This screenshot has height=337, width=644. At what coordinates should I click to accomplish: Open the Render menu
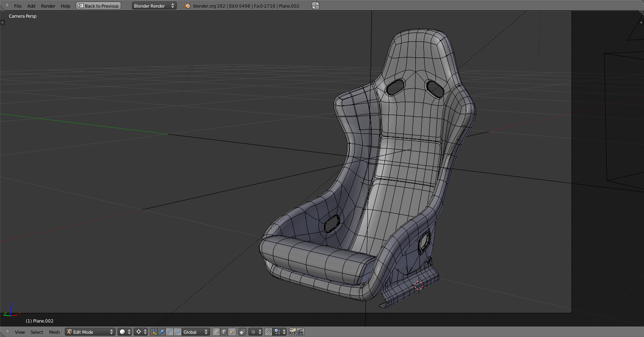48,6
